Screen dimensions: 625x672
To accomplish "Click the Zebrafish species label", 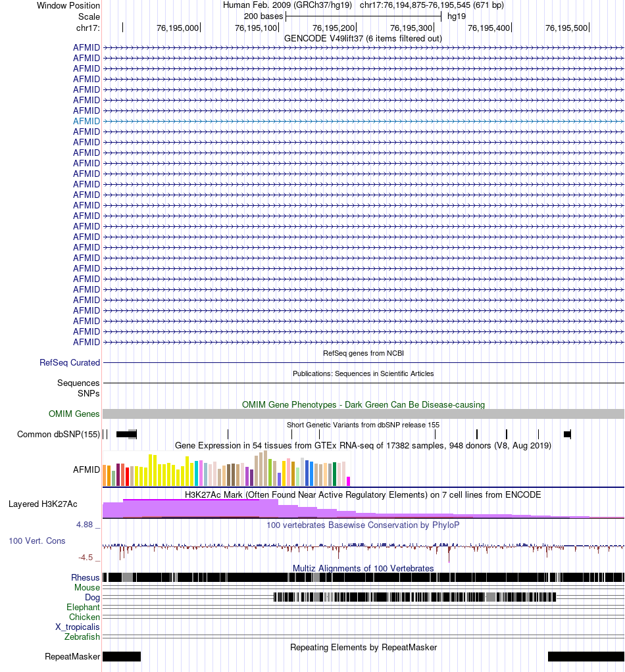I will [82, 637].
